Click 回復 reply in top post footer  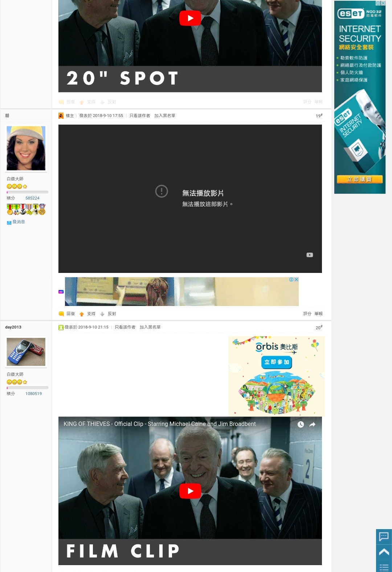(70, 102)
